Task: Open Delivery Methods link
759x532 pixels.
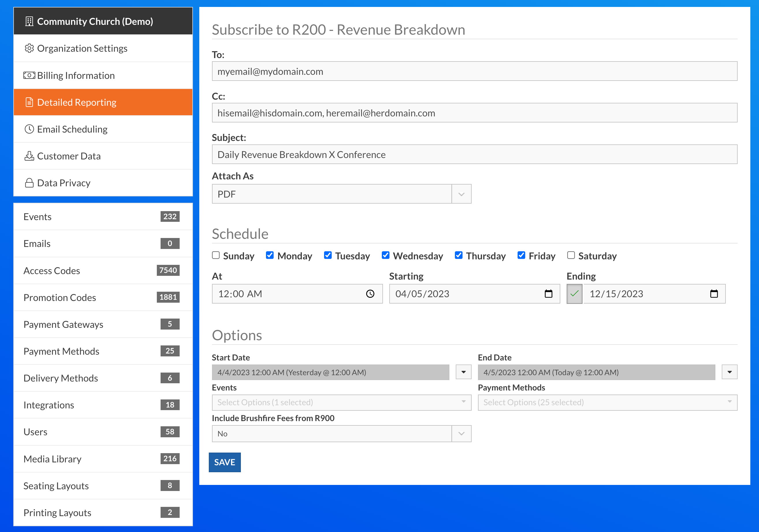Action: click(103, 378)
